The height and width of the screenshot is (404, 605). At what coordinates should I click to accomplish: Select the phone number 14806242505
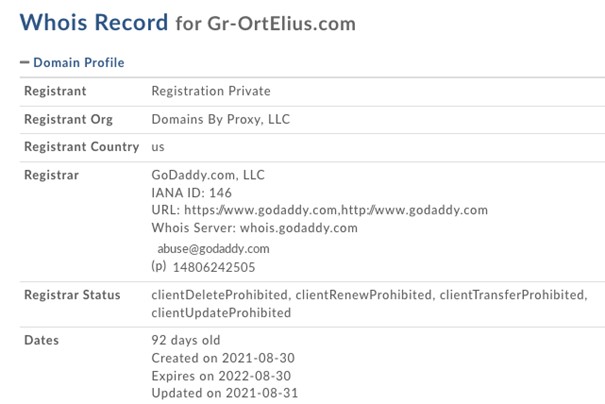click(x=214, y=267)
